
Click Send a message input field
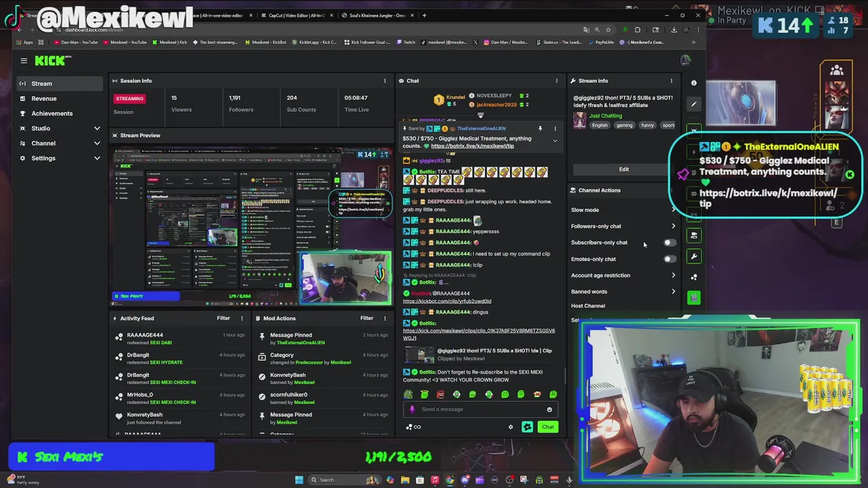click(x=480, y=409)
